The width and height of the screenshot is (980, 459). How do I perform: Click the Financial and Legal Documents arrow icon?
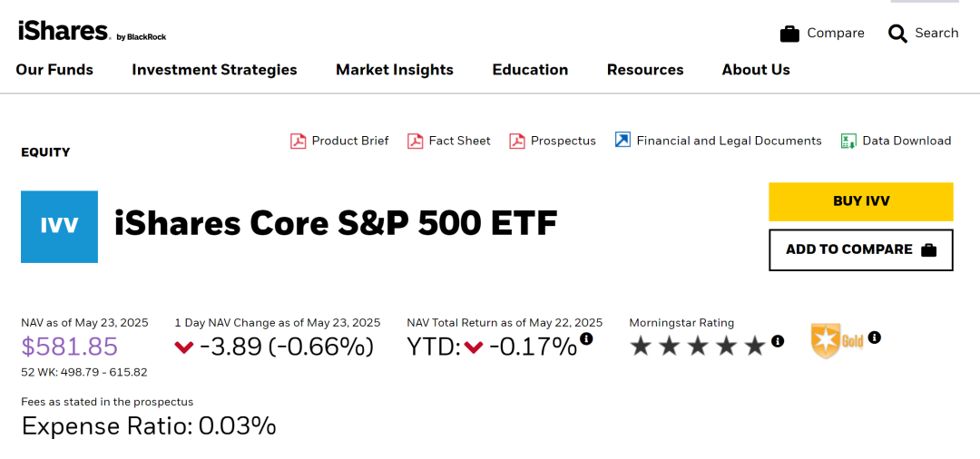coord(622,140)
